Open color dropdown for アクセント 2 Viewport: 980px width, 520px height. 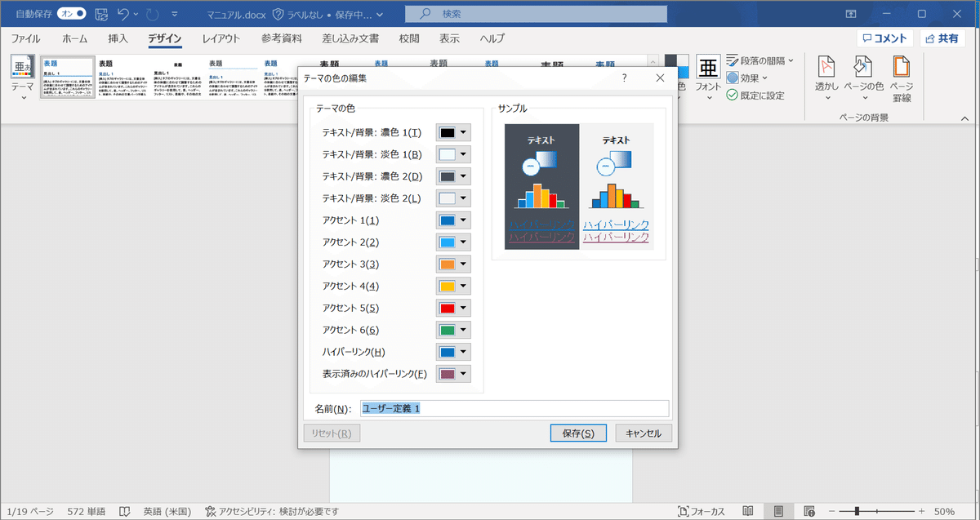coord(453,242)
